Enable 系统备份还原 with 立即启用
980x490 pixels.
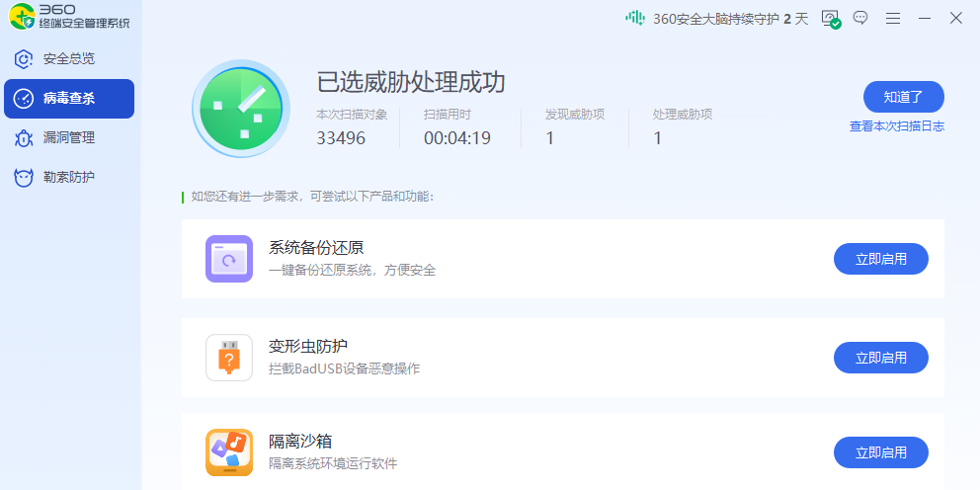tap(880, 259)
